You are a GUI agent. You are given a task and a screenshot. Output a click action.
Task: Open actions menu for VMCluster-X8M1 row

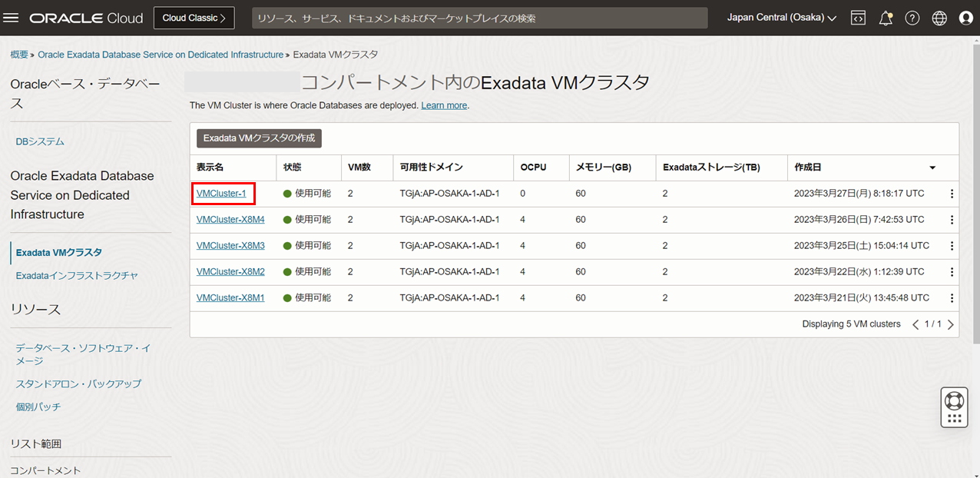pyautogui.click(x=952, y=298)
